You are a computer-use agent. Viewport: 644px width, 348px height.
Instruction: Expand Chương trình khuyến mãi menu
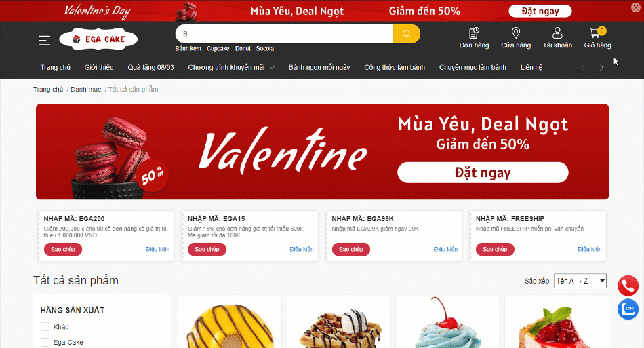[x=230, y=67]
